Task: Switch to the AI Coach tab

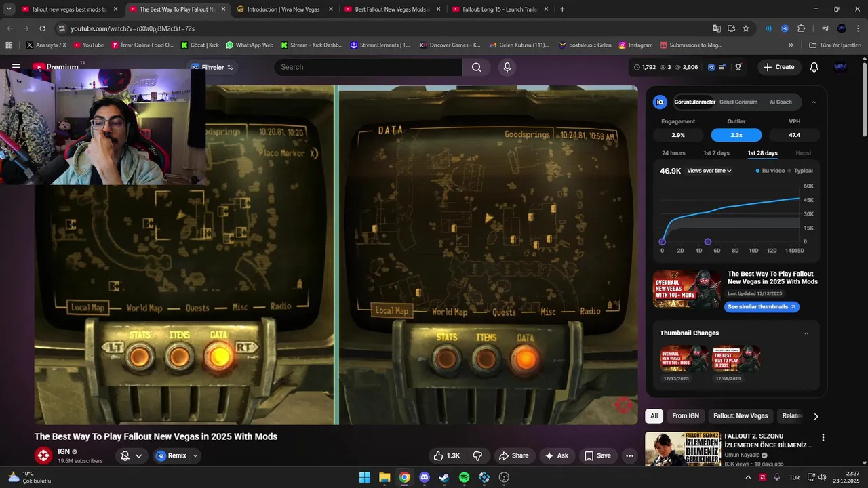Action: click(781, 102)
